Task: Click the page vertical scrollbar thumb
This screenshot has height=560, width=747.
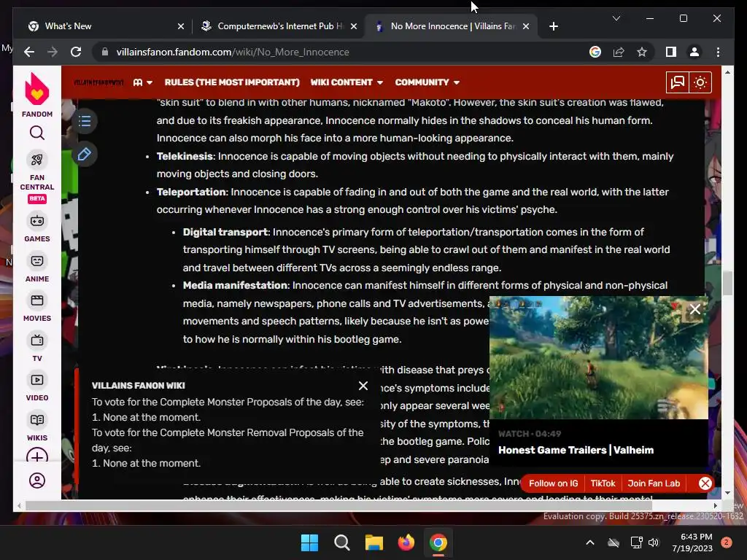Action: (727, 284)
